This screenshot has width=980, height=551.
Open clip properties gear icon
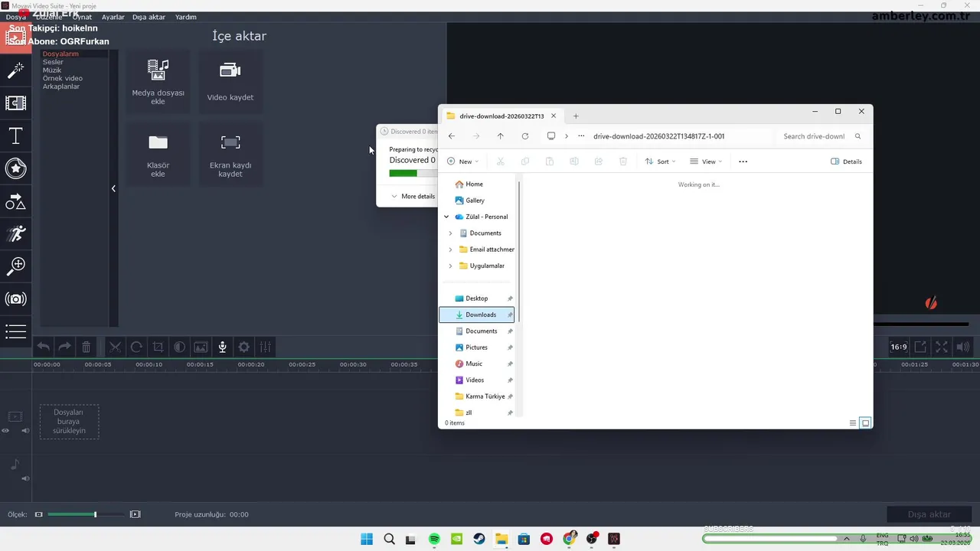[x=243, y=347]
